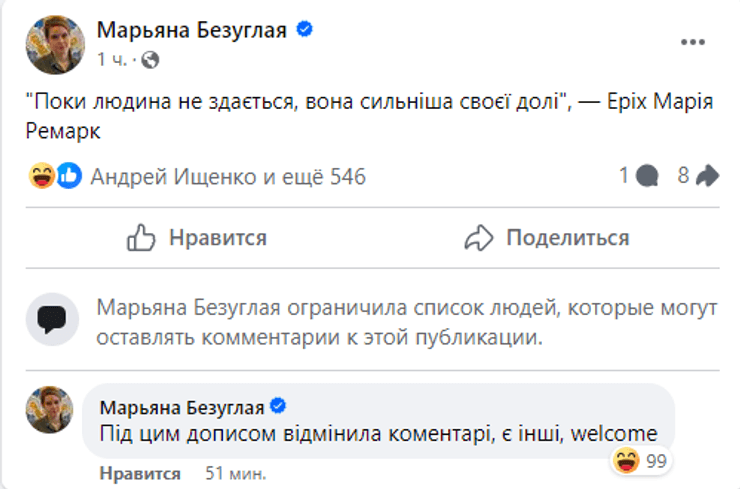Click the comment's 99 laugh reactions

tap(640, 461)
